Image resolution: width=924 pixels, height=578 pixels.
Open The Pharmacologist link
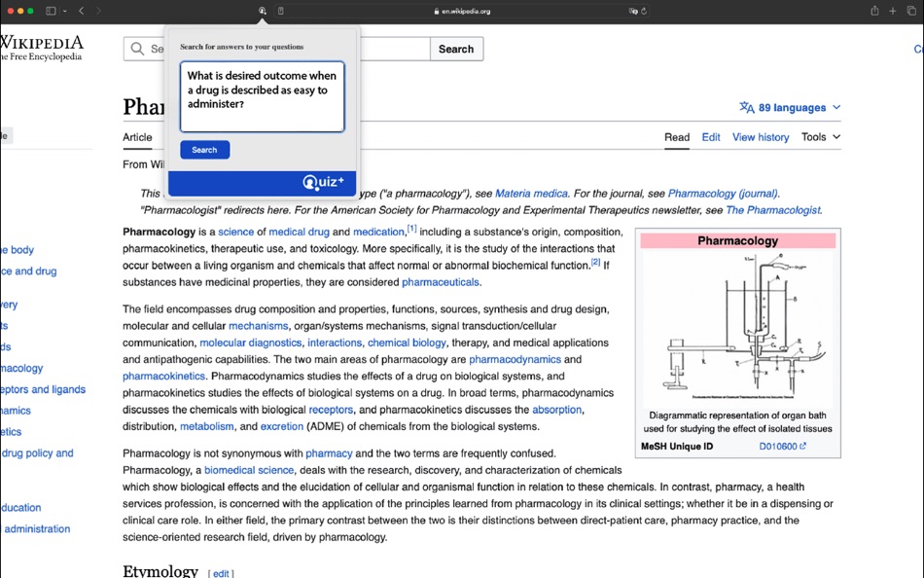tap(772, 210)
